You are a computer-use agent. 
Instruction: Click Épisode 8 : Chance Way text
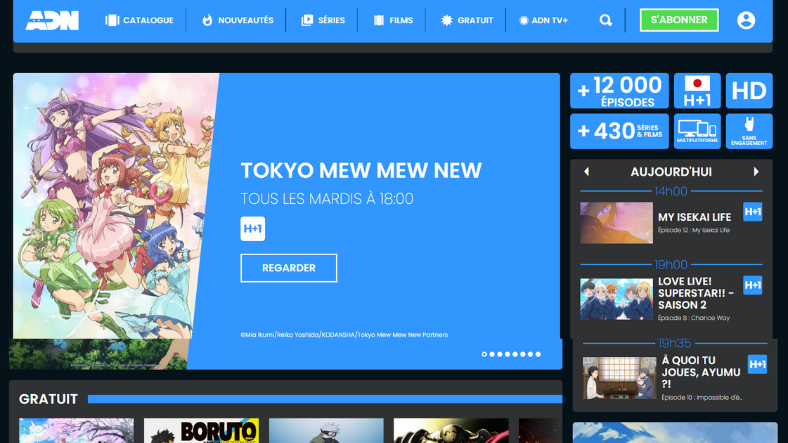[694, 318]
